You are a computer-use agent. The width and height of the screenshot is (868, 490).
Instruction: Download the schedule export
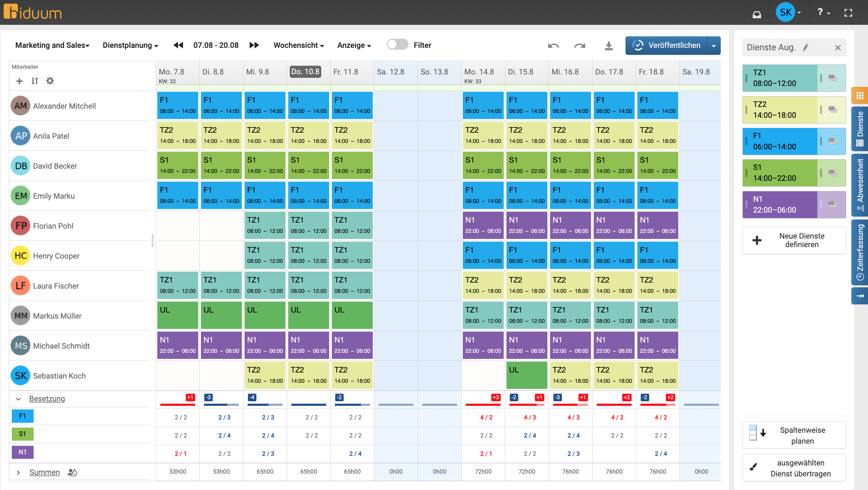[x=609, y=45]
